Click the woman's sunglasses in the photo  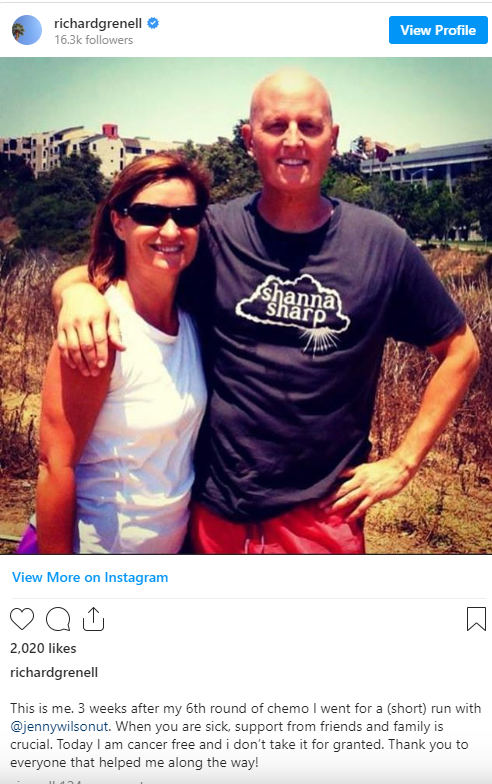tap(161, 215)
